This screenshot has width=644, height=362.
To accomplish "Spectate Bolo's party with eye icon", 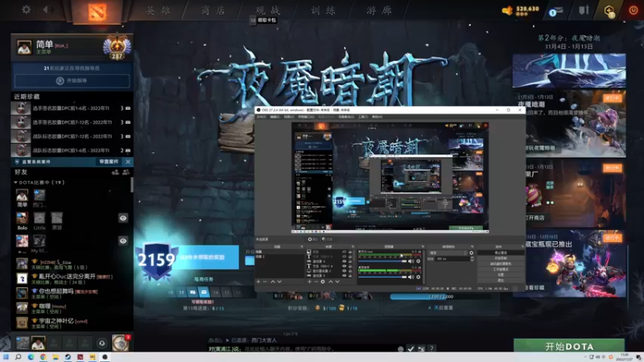I will pyautogui.click(x=123, y=218).
